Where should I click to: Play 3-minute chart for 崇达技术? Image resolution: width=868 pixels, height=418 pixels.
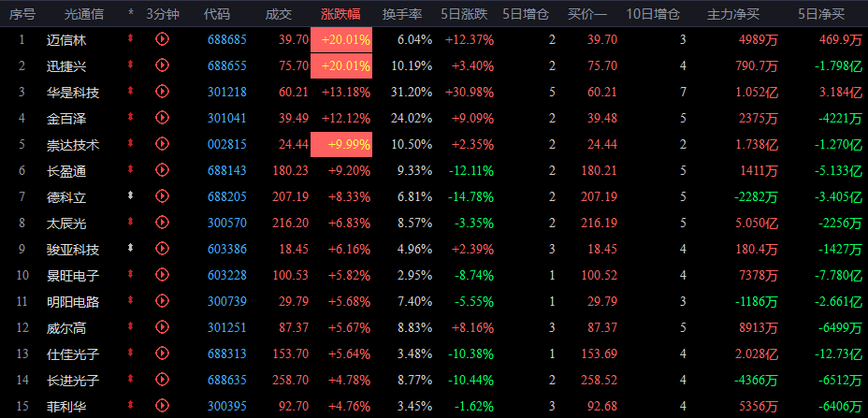(162, 144)
